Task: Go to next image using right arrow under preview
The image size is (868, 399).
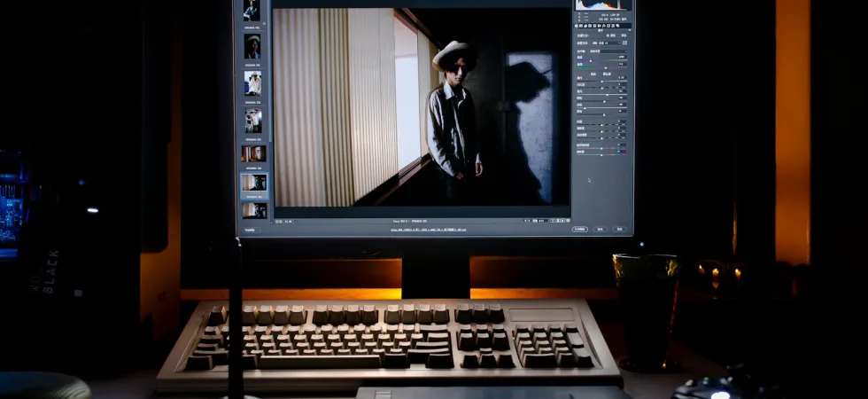Action: coord(530,221)
